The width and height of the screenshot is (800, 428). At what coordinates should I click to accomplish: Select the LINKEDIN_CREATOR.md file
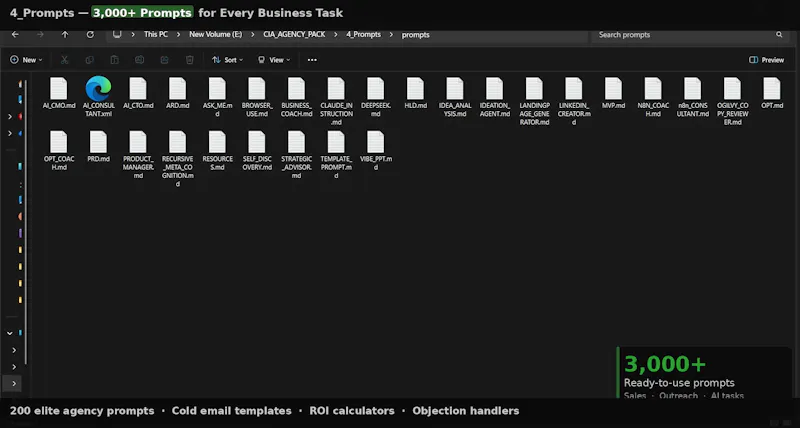coord(573,102)
